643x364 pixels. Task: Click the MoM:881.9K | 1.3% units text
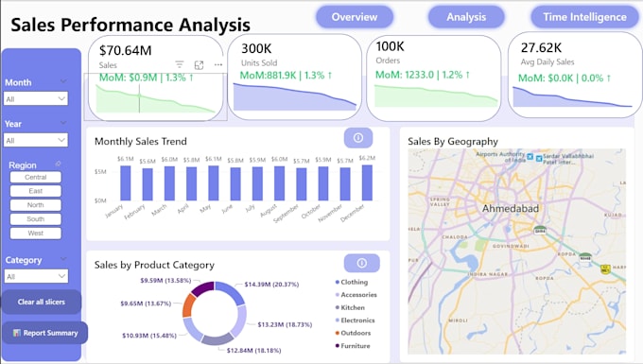pos(287,75)
